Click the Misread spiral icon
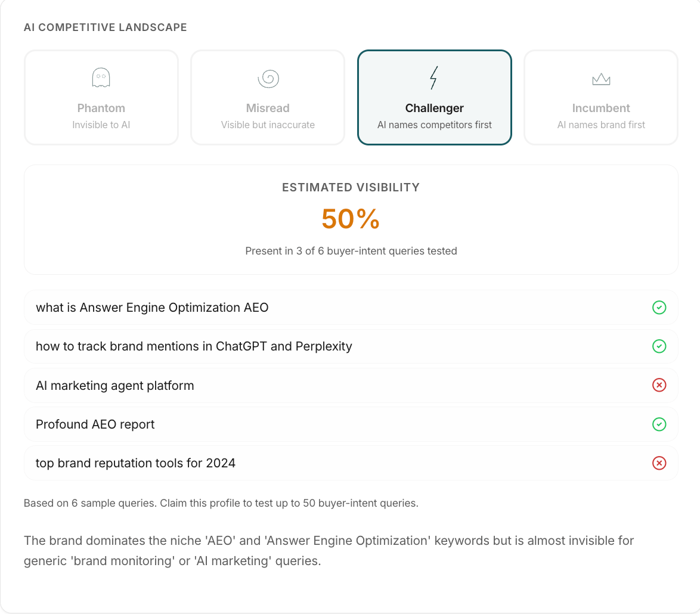The width and height of the screenshot is (700, 614). (x=268, y=78)
